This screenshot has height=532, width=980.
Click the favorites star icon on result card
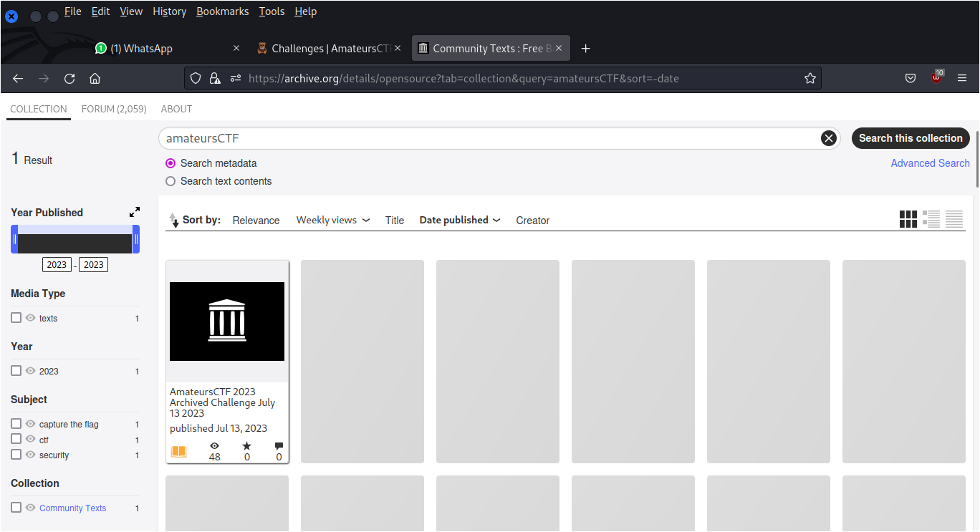click(x=247, y=445)
